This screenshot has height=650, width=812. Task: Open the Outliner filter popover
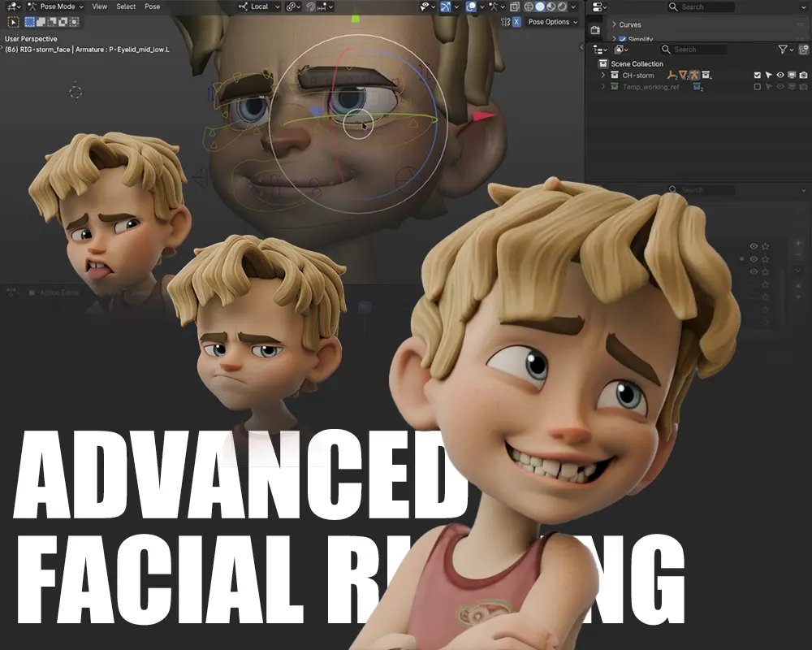785,50
